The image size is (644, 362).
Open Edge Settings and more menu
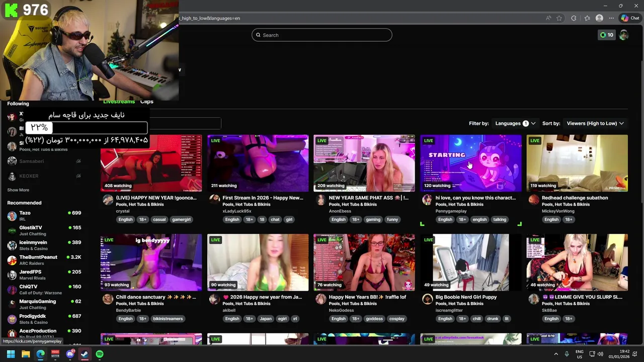click(611, 18)
